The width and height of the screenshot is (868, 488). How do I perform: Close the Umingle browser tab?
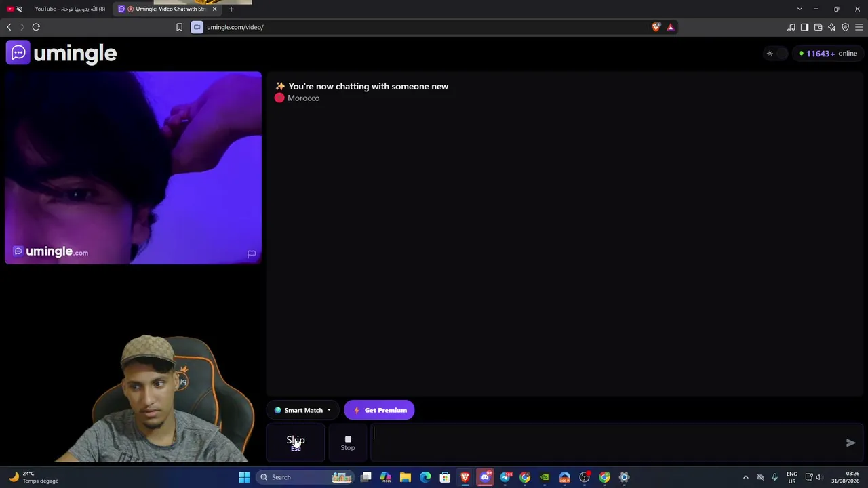(214, 9)
